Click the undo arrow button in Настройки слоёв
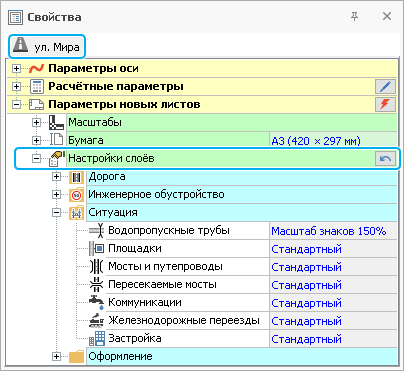Viewport: 404px width, 371px height. click(x=385, y=159)
